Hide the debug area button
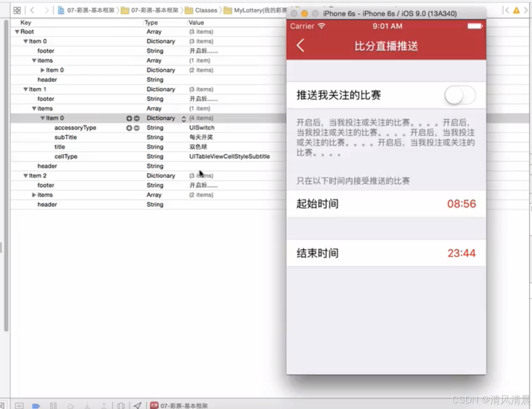Viewport: 532px width, 409px height. (x=19, y=405)
